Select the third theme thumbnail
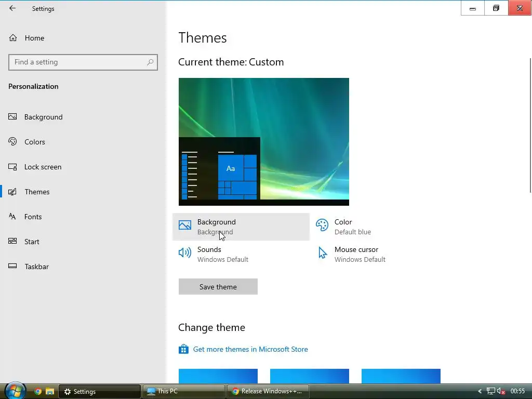 (x=401, y=376)
